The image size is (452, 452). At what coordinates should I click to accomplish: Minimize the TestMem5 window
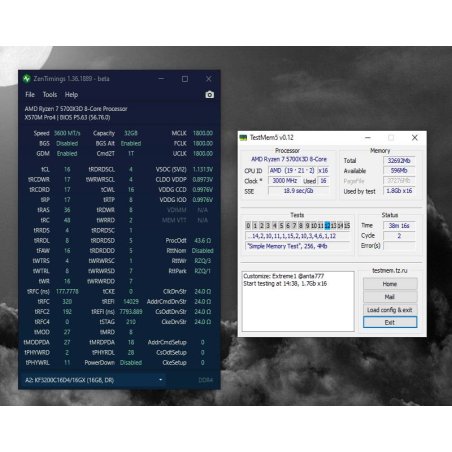point(368,138)
